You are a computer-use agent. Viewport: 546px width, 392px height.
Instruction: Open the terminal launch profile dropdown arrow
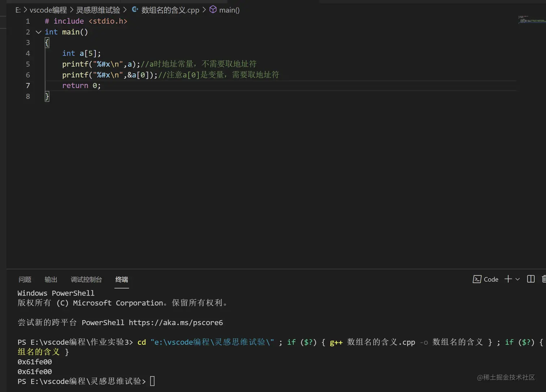point(517,279)
